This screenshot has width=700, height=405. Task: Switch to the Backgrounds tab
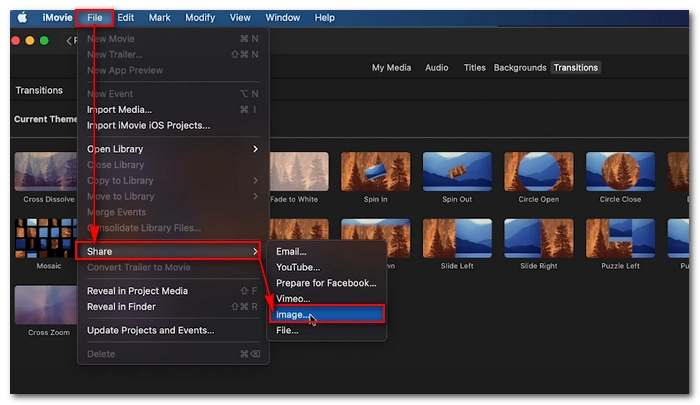(x=520, y=67)
